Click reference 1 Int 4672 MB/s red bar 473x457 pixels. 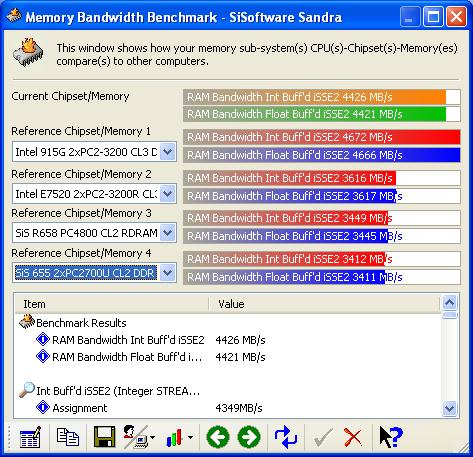coord(322,137)
